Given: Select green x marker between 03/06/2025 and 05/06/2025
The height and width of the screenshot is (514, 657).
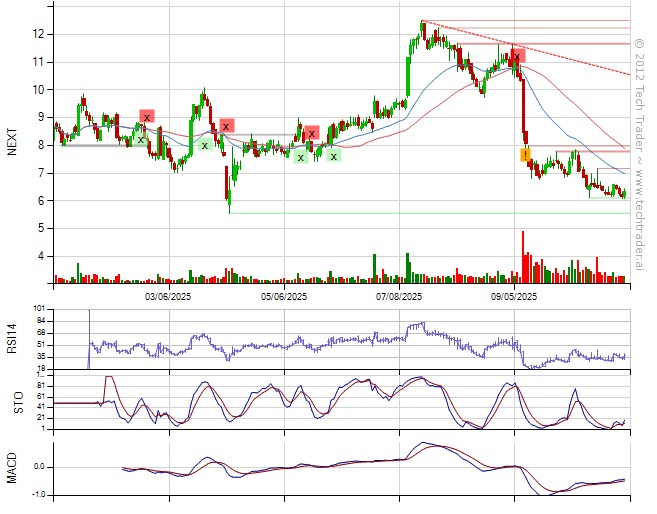Looking at the screenshot, I should pyautogui.click(x=205, y=145).
